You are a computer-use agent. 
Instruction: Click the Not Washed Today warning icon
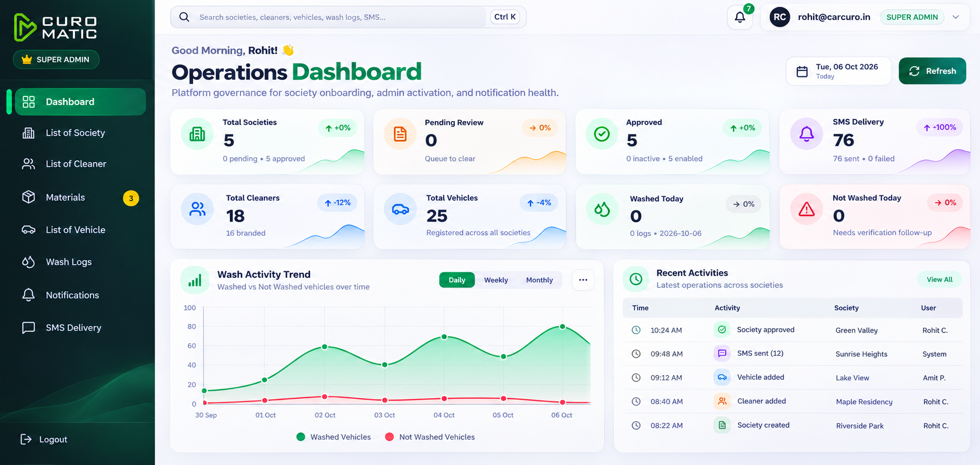point(806,209)
